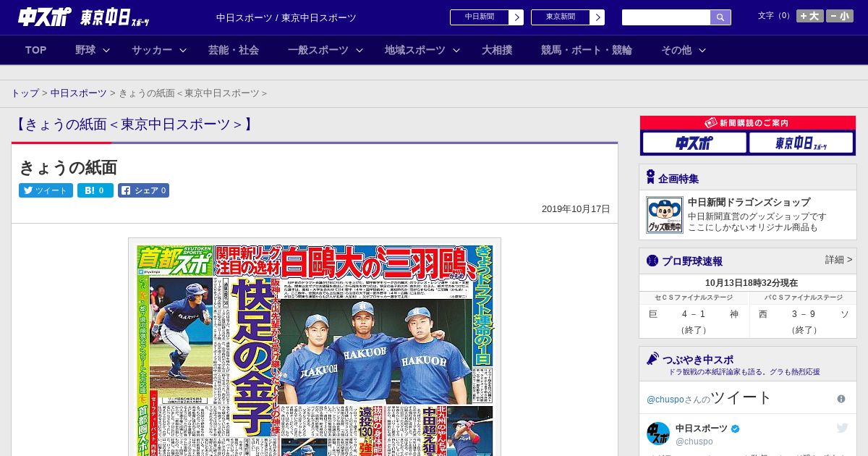Decrease font size with －小 button
This screenshot has height=456, width=868.
coord(840,16)
